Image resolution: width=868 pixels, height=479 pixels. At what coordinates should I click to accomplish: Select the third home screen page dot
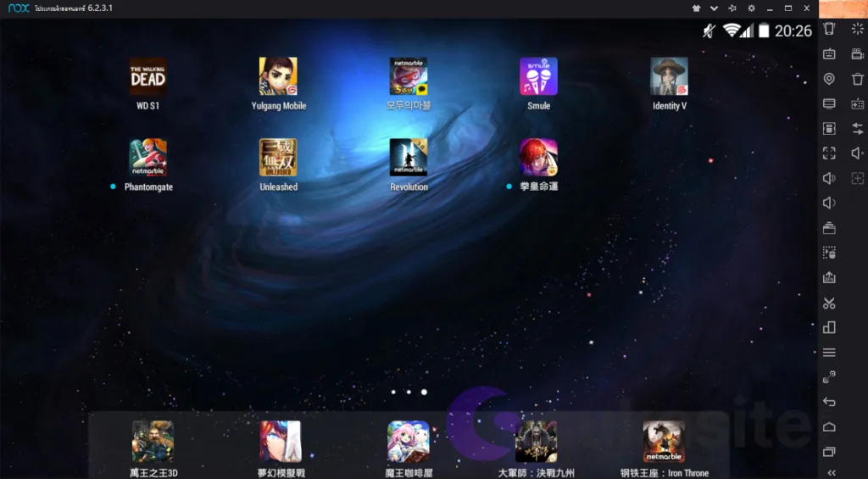click(424, 392)
